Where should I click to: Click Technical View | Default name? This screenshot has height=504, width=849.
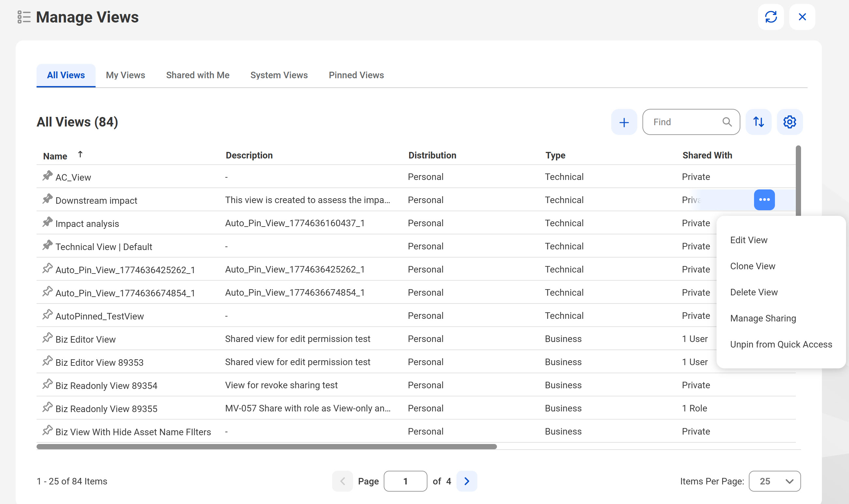tap(104, 247)
